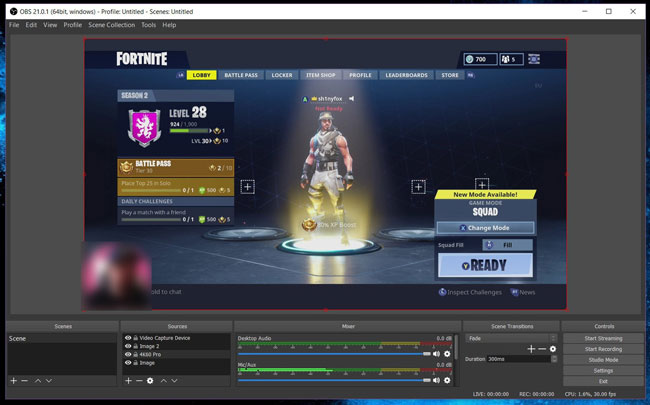650x405 pixels.
Task: Enable Studio Mode
Action: [603, 360]
